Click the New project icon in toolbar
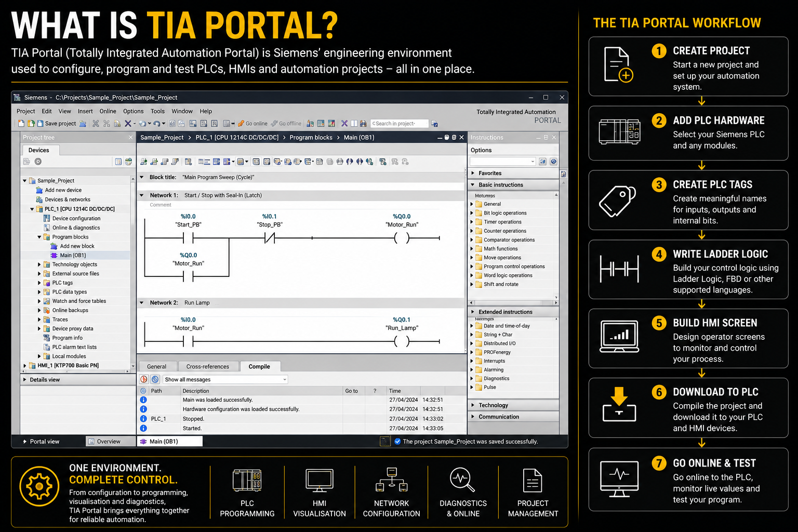Screen dimensions: 798x532 pyautogui.click(x=21, y=124)
